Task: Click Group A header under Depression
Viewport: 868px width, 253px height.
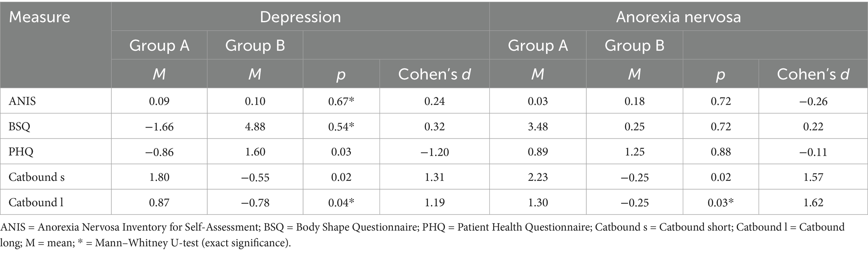Action: (x=159, y=45)
